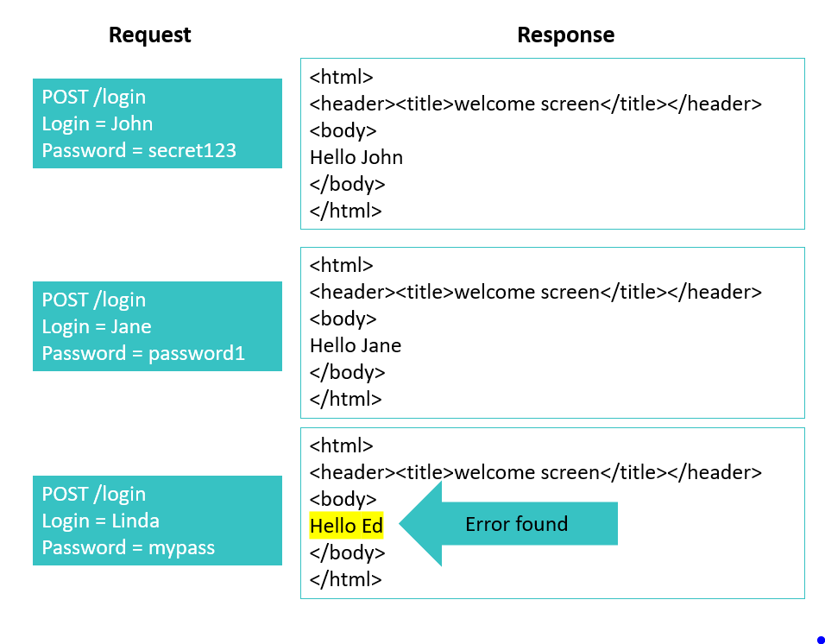
Task: Click the "Login = Linda" line
Action: click(x=100, y=521)
